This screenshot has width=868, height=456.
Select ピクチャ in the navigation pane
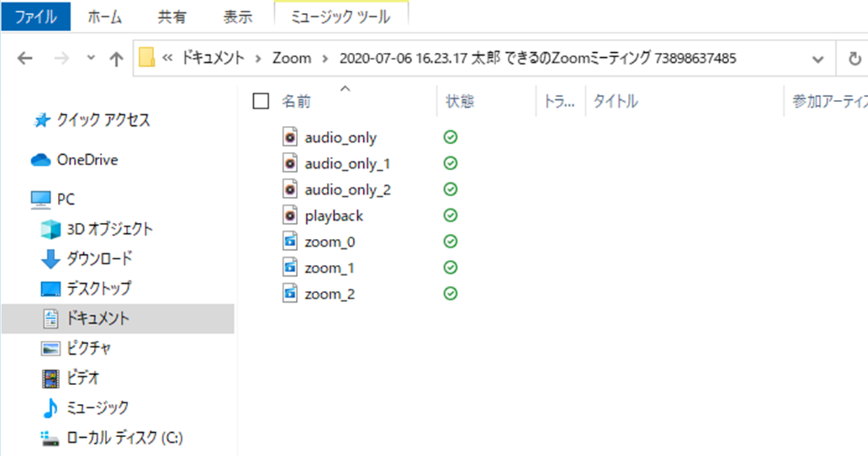coord(89,348)
